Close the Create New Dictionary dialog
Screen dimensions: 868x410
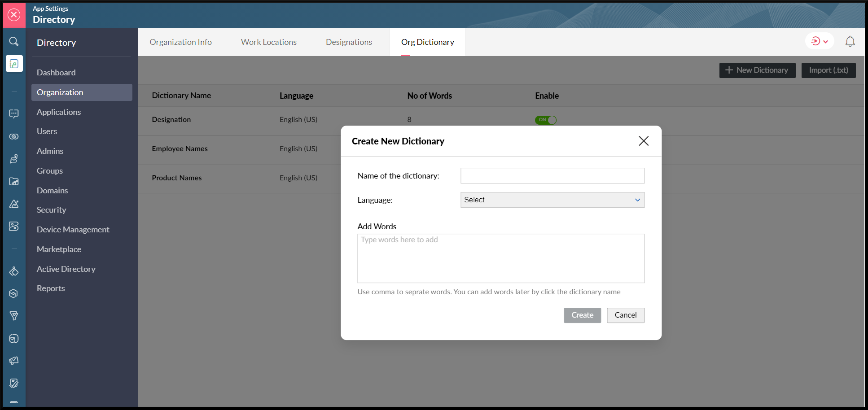click(x=644, y=141)
